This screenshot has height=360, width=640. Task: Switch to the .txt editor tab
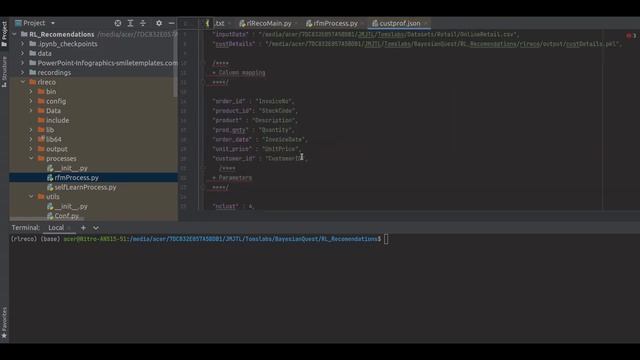tap(218, 23)
